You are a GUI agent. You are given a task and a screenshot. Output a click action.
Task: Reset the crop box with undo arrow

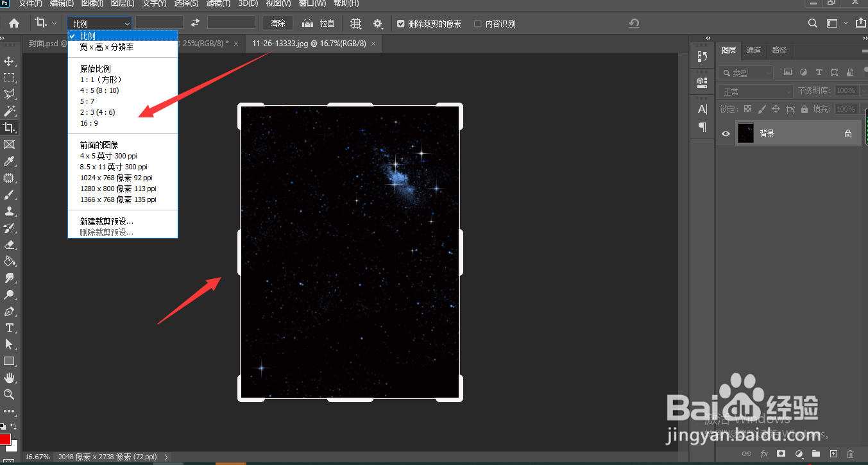[x=634, y=23]
